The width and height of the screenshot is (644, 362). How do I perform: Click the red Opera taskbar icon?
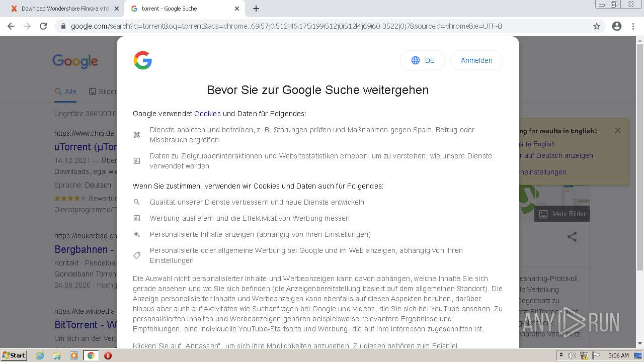click(108, 355)
